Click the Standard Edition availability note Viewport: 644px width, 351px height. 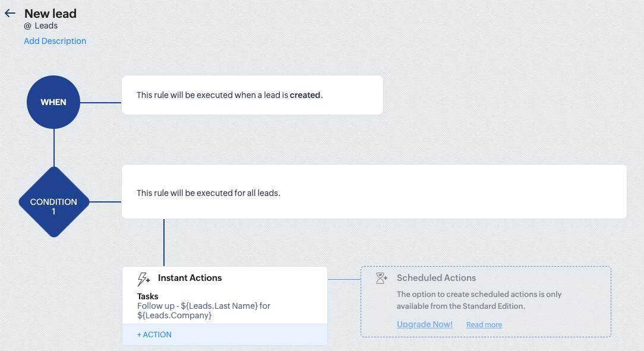479,300
